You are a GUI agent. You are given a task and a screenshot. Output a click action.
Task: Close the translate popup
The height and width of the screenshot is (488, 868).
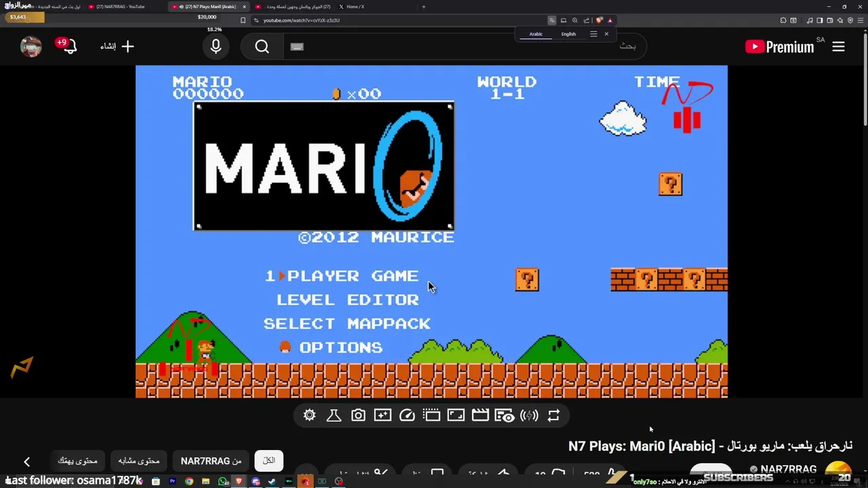[606, 34]
